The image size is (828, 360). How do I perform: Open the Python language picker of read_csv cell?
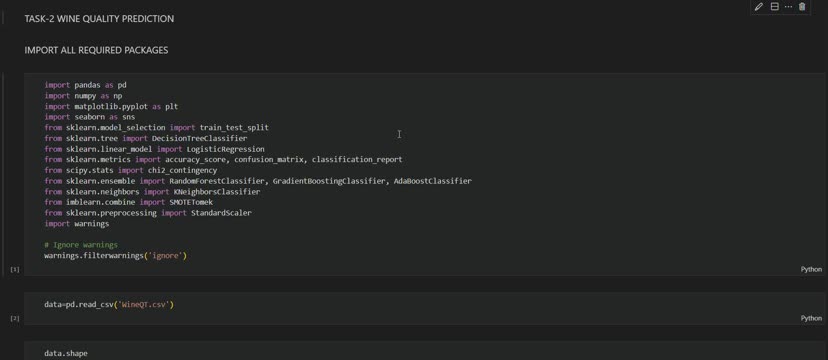(811, 318)
